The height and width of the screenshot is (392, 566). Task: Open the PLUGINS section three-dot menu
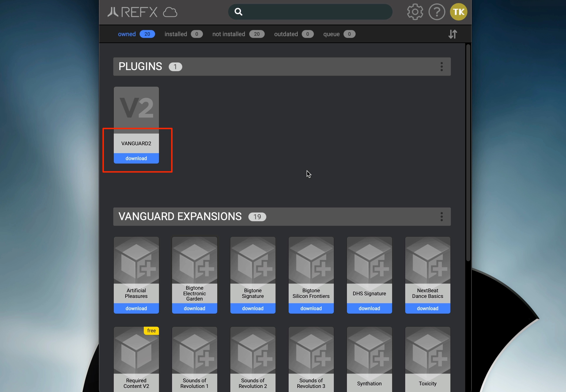(441, 67)
